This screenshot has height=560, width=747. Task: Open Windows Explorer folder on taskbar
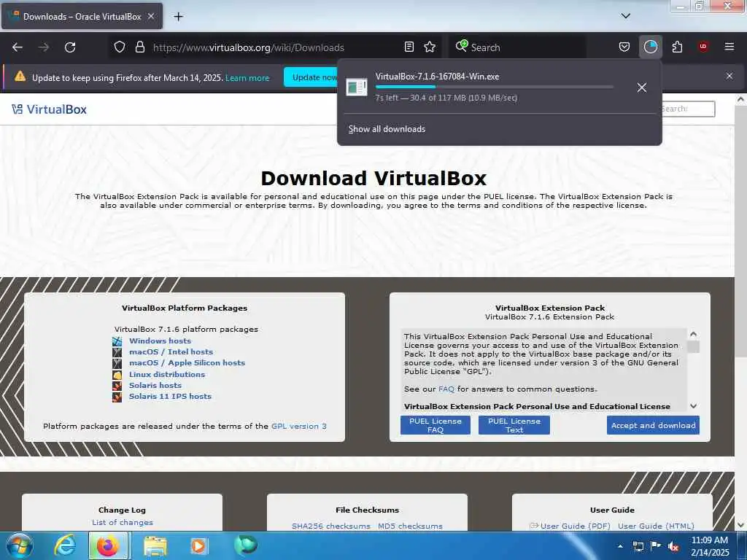pos(155,545)
